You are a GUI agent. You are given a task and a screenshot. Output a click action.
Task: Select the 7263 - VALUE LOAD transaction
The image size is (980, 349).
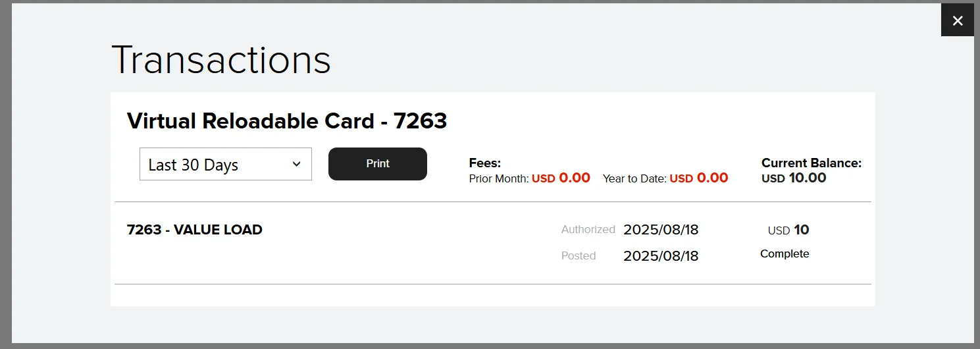[x=195, y=230]
